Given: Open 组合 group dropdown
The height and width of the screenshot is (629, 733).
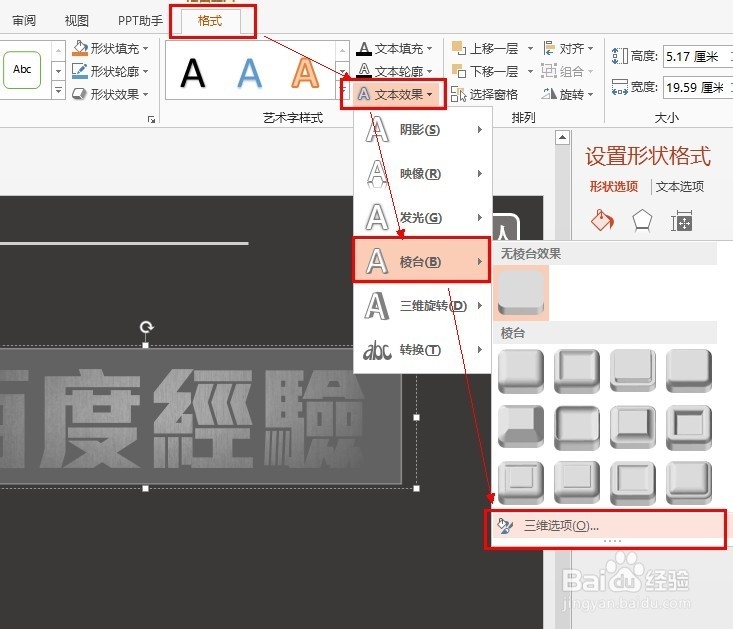Looking at the screenshot, I should 568,71.
